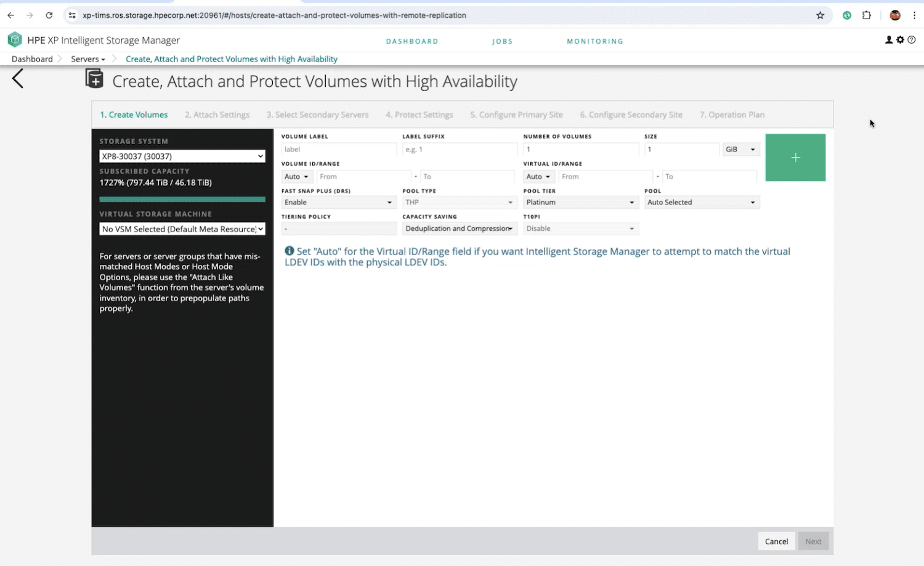
Task: Bookmark this page with the star icon
Action: point(820,15)
